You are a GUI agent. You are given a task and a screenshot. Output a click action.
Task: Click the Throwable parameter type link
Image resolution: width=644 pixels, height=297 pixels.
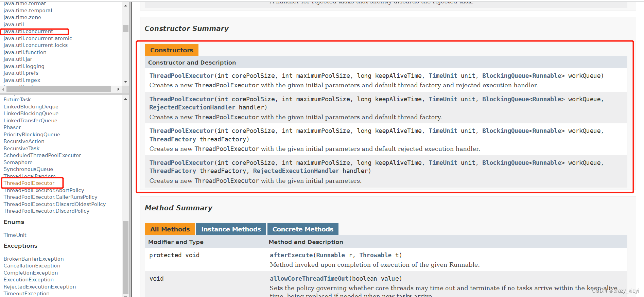coord(376,255)
